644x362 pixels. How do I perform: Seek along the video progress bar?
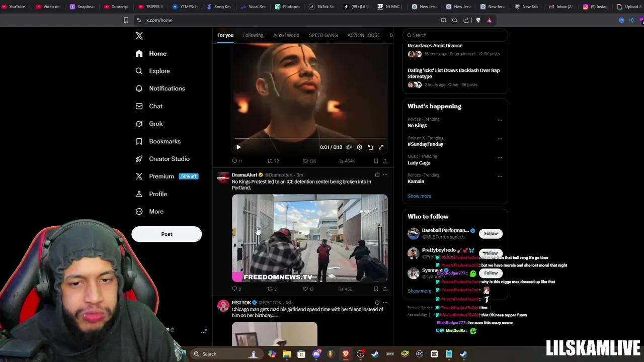pos(309,138)
